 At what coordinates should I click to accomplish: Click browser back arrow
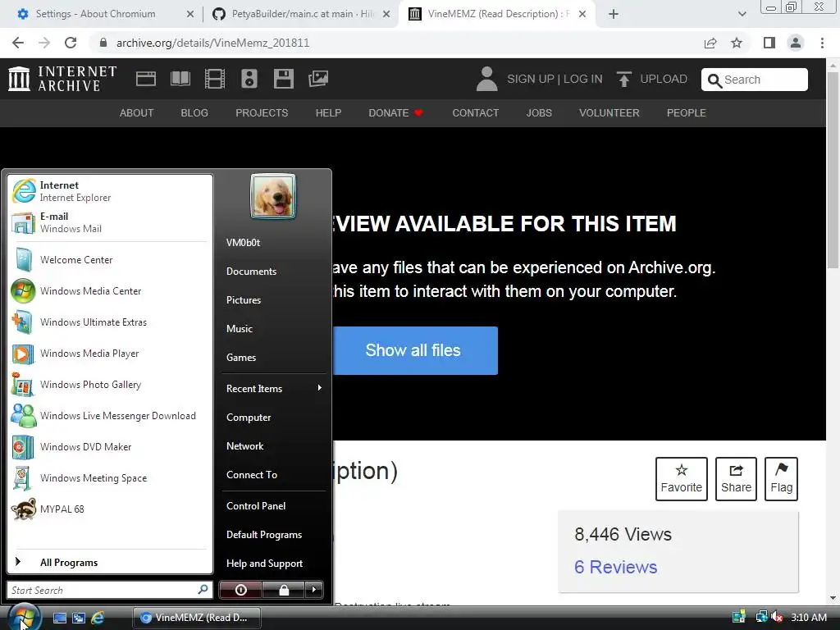18,43
